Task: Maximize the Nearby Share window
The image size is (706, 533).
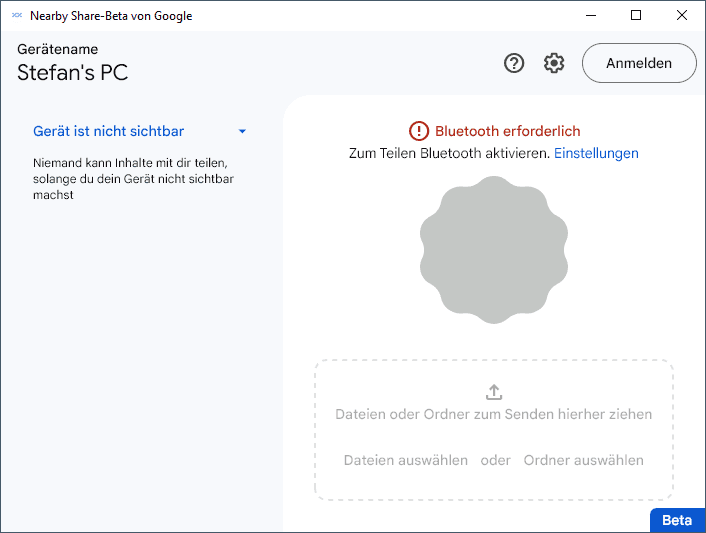Action: (x=636, y=15)
